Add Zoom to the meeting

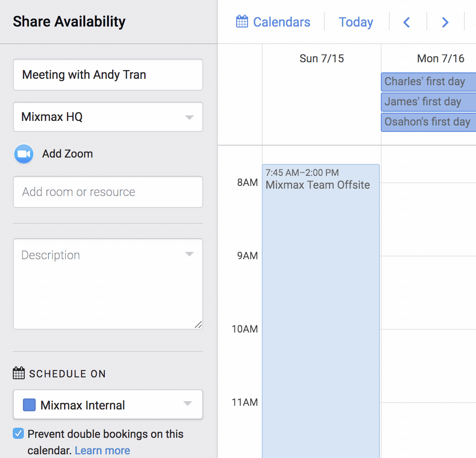(x=67, y=154)
